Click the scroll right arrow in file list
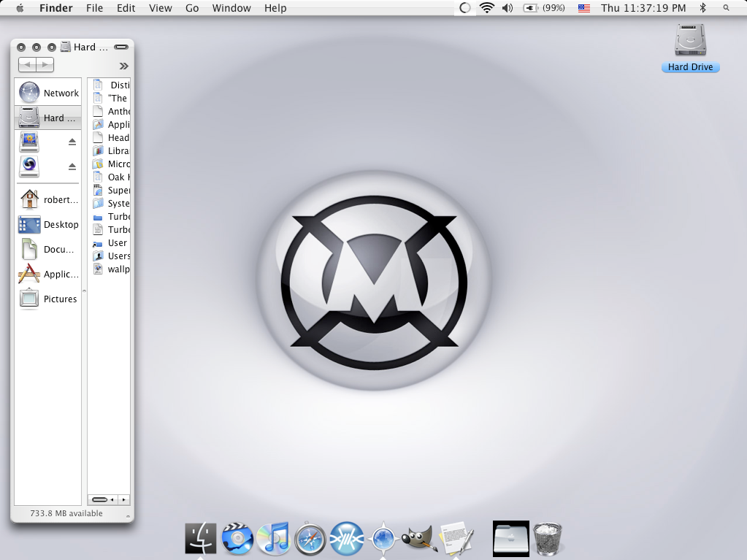Image resolution: width=747 pixels, height=560 pixels. tap(124, 499)
